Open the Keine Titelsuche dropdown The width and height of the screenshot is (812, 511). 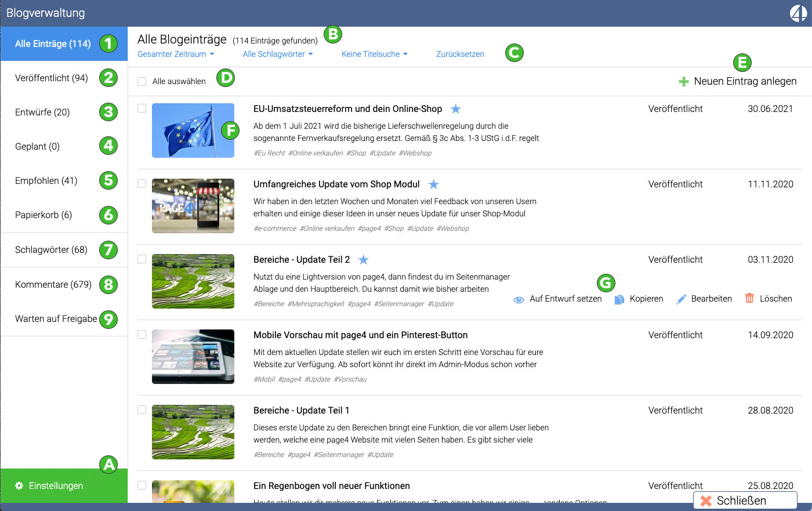[375, 54]
